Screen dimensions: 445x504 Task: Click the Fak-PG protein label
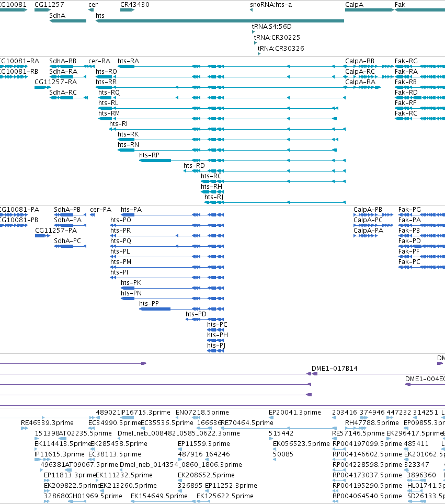click(409, 210)
